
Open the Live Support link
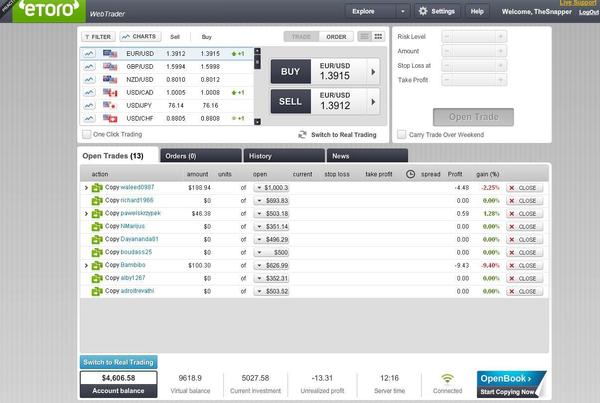(578, 3)
